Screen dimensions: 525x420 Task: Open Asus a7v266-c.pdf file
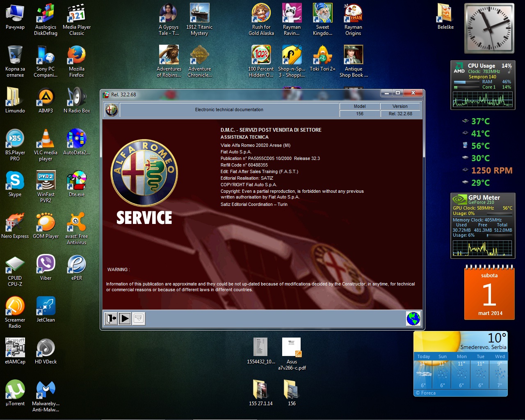click(x=292, y=354)
